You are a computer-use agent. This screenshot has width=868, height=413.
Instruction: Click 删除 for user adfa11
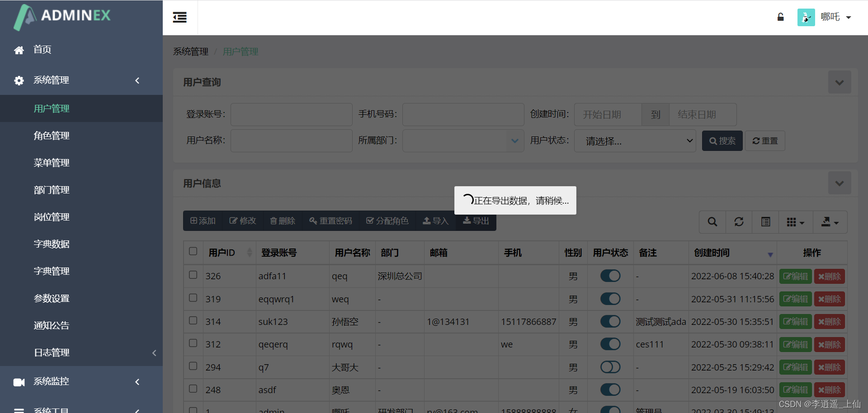click(830, 277)
